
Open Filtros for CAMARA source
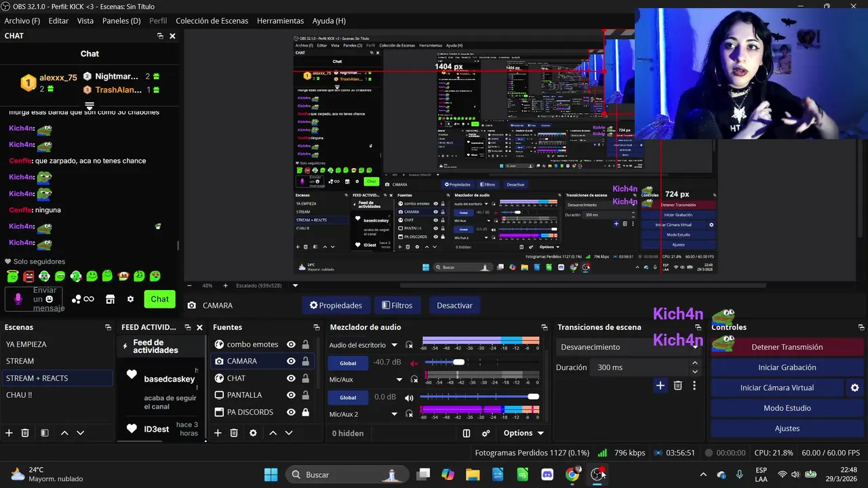397,306
